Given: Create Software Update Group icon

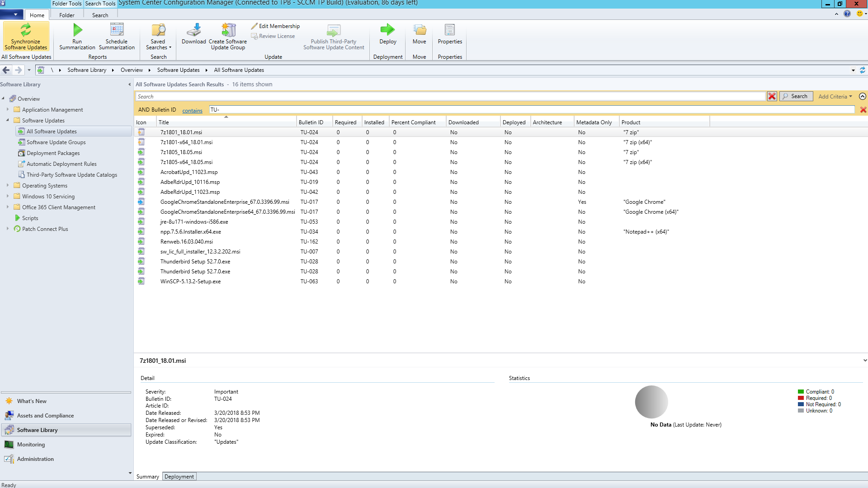Looking at the screenshot, I should pos(228,30).
